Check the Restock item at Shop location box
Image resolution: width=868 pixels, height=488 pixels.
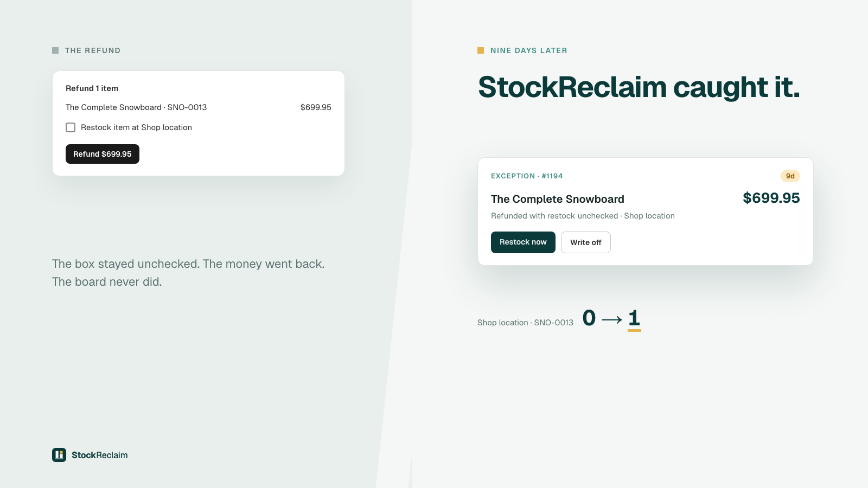point(71,127)
